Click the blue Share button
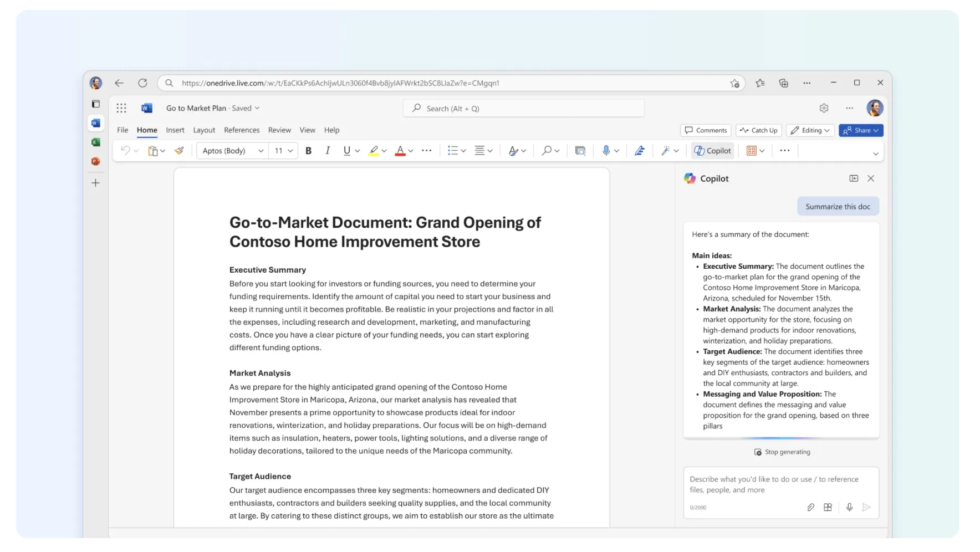Screen dimensions: 980x552 861,130
